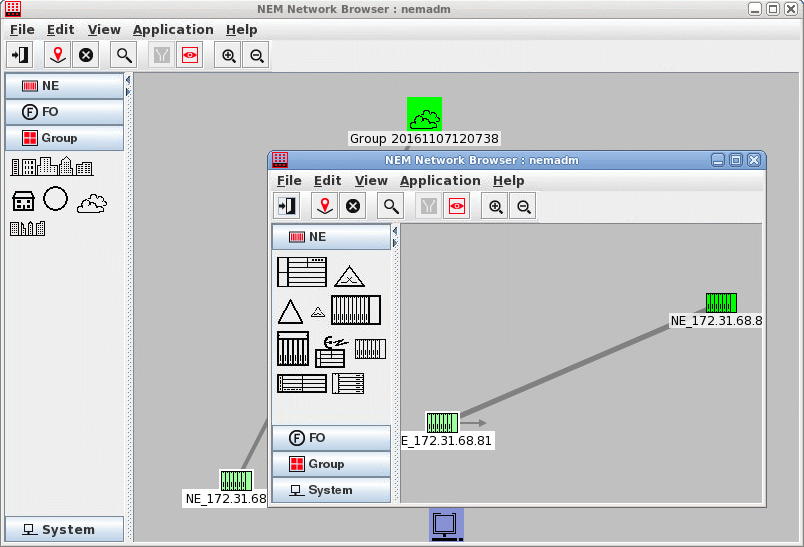
Task: Toggle the red eye view button in the outer window
Action: (188, 56)
